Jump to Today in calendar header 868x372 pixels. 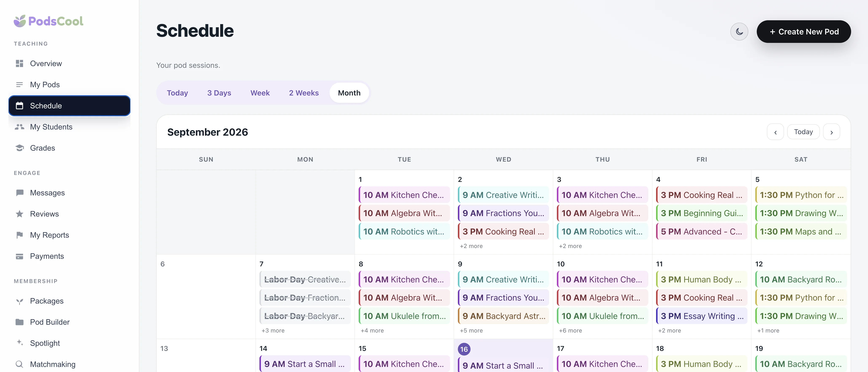803,132
